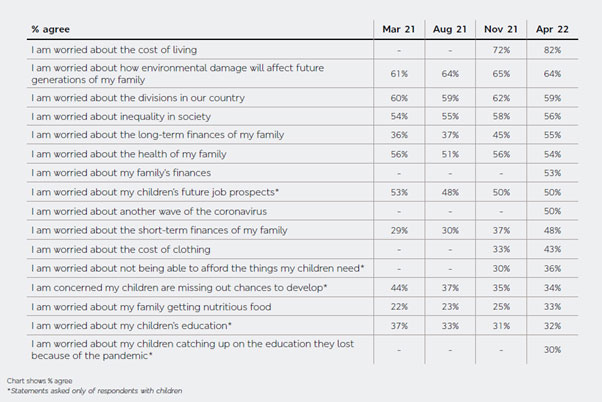The height and width of the screenshot is (402, 602).
Task: Click the 'children's future job prospects' statement
Action: 155,191
